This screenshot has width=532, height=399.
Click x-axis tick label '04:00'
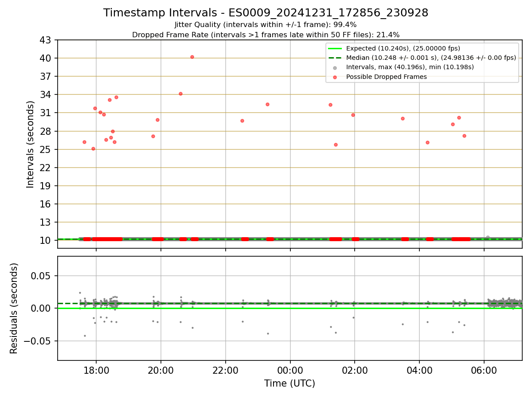(x=419, y=370)
